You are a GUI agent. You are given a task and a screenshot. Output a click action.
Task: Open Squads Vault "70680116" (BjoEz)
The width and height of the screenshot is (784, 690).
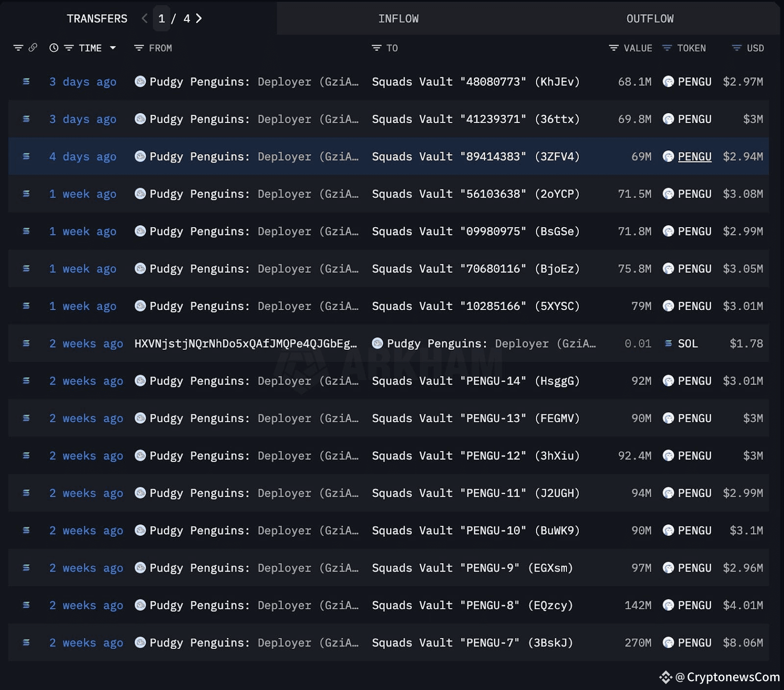476,269
